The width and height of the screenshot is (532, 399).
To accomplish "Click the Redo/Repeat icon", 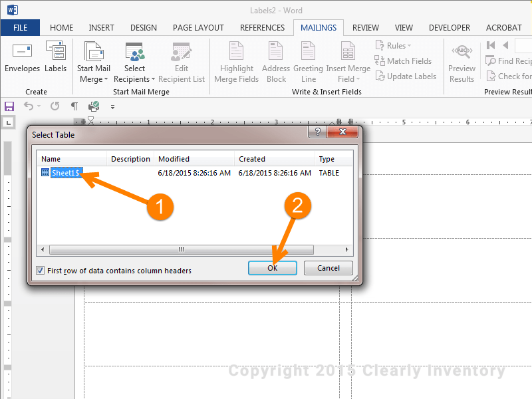I will [x=55, y=106].
